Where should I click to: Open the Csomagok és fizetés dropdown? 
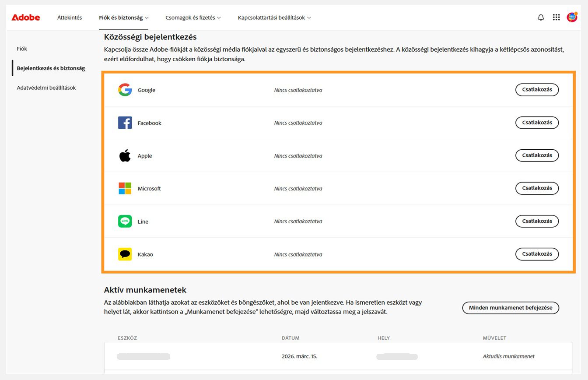tap(193, 18)
